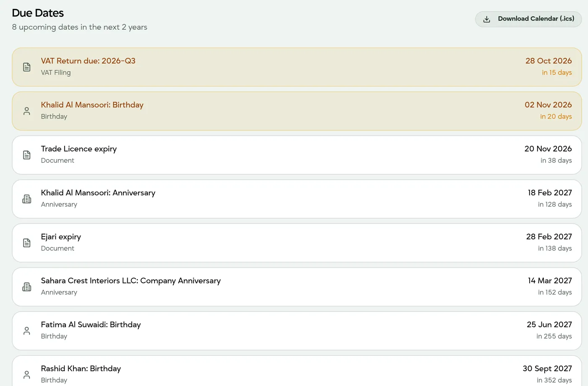Click the building icon beside Khalid Al Mansoori Anniversary
The width and height of the screenshot is (588, 386).
pyautogui.click(x=27, y=199)
